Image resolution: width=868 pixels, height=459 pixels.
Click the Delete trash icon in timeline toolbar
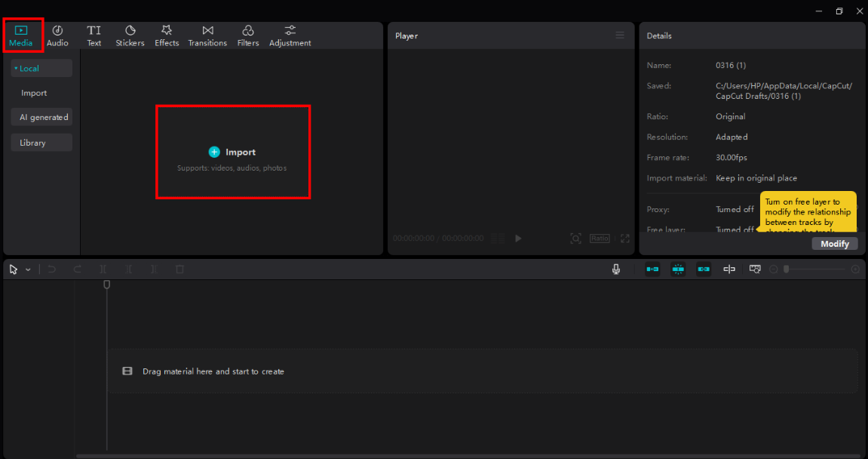pos(179,270)
